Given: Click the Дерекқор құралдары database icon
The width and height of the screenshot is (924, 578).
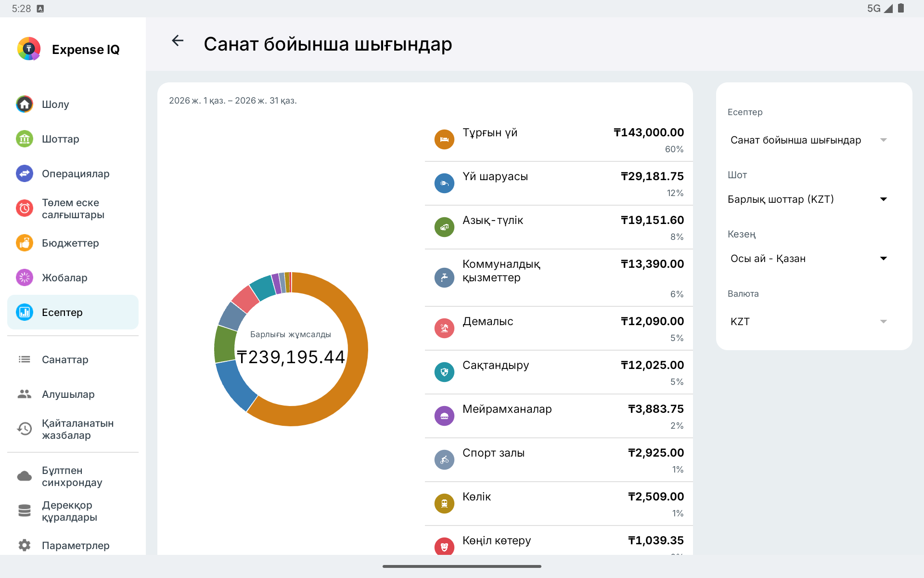Looking at the screenshot, I should pyautogui.click(x=25, y=511).
